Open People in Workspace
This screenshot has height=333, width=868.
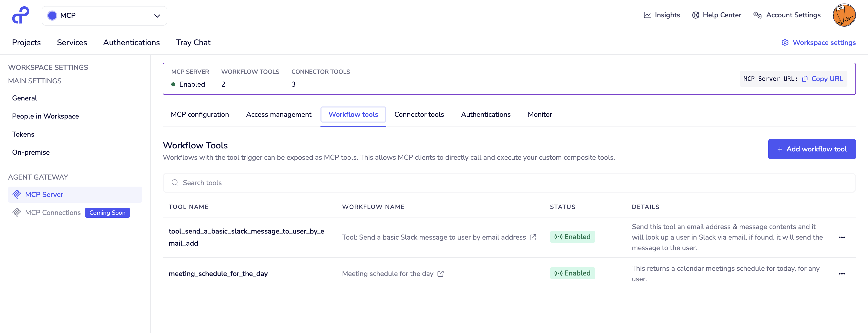coord(45,116)
